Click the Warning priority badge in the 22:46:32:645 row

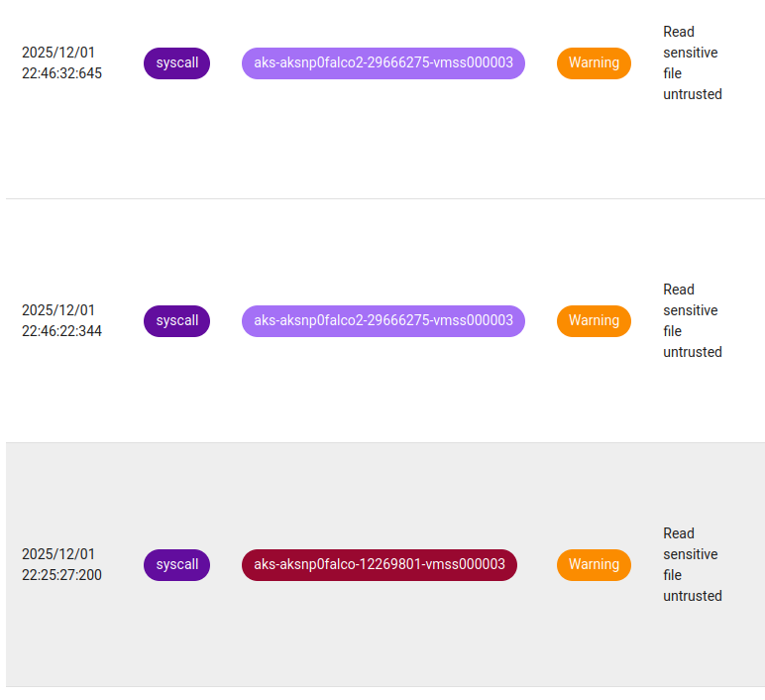click(594, 62)
